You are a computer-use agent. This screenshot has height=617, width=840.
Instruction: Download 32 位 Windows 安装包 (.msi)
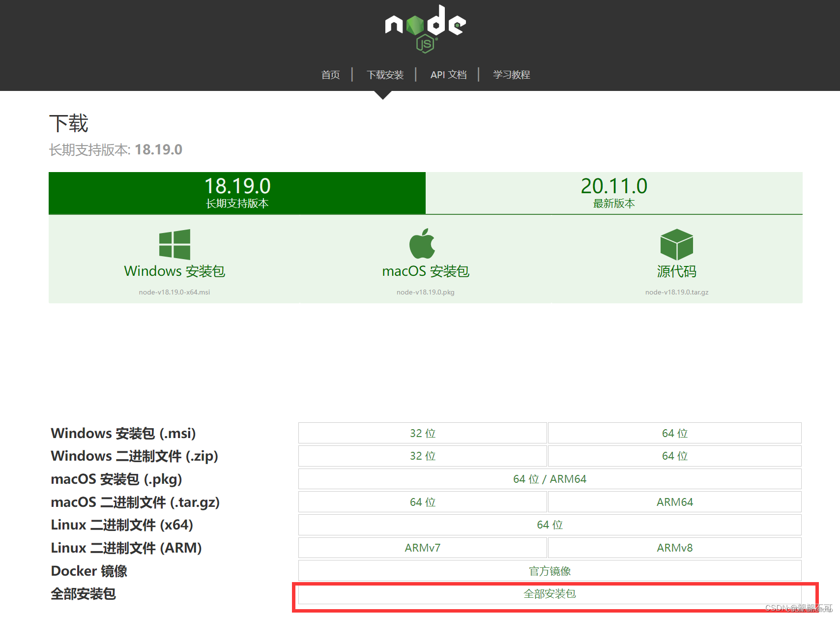pos(423,433)
